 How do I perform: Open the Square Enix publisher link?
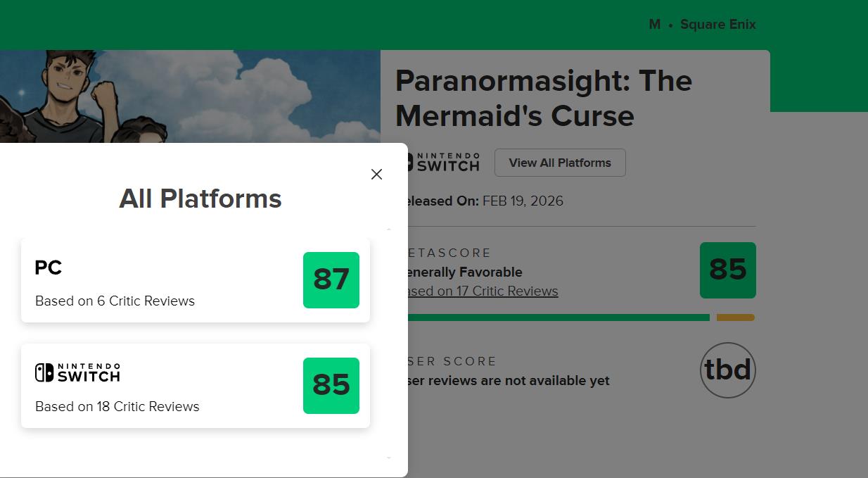click(717, 25)
